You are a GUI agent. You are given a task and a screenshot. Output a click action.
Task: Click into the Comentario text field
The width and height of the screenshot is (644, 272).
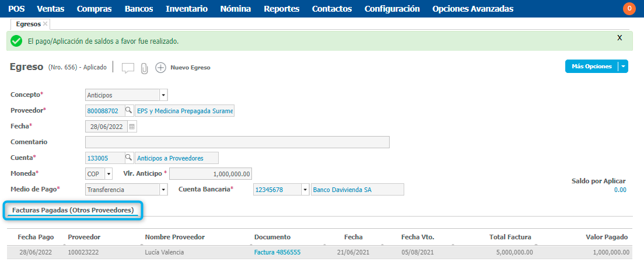[x=237, y=142]
